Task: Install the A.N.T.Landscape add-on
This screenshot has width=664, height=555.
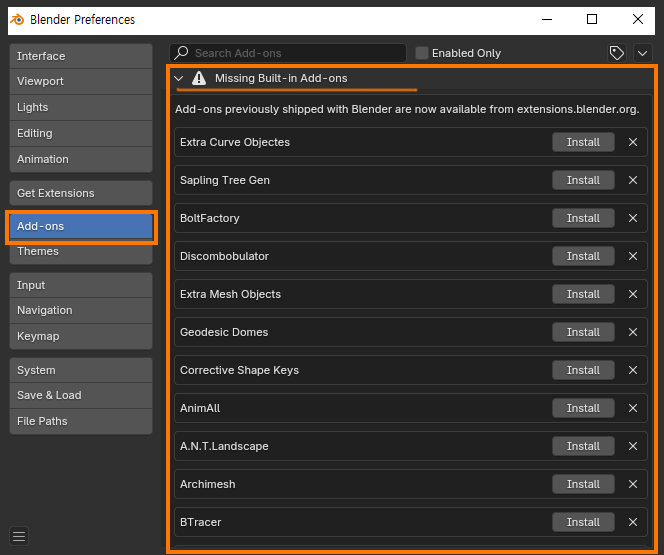Action: [583, 446]
